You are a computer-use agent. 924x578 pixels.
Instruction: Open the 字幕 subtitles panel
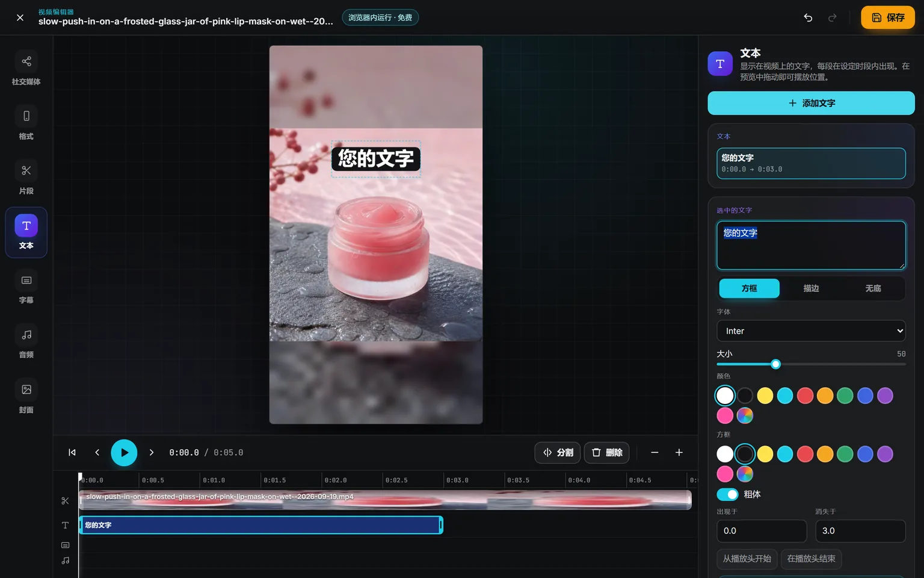tap(26, 287)
